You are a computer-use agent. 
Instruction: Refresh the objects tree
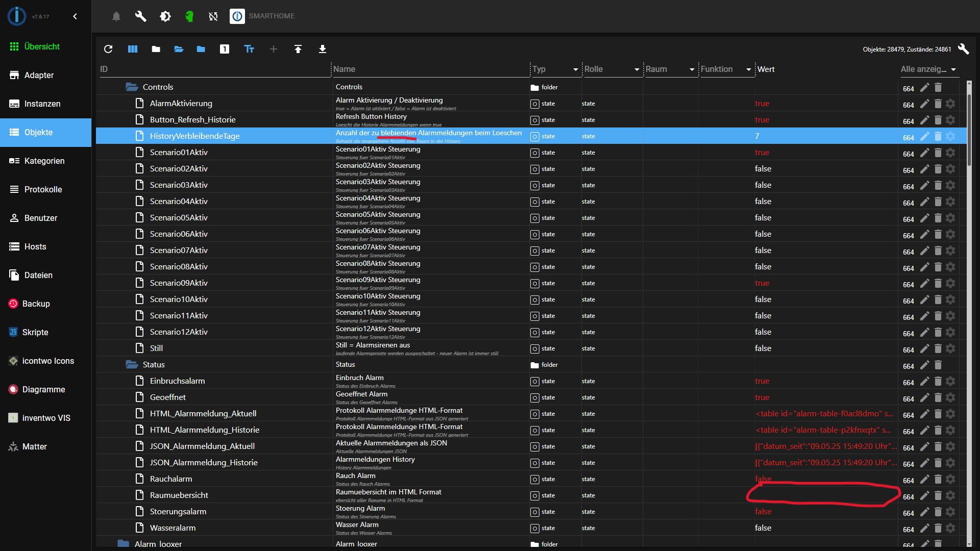click(x=108, y=49)
